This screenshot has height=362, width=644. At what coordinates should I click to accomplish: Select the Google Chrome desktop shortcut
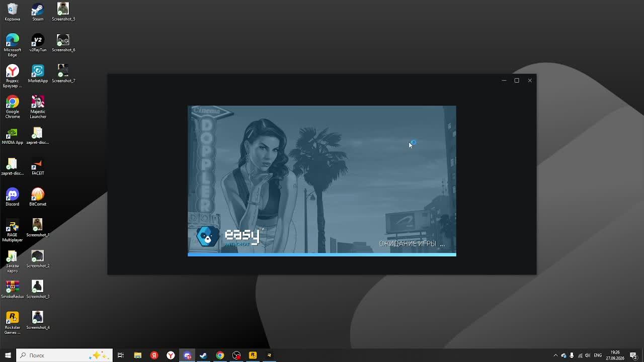[x=13, y=107]
